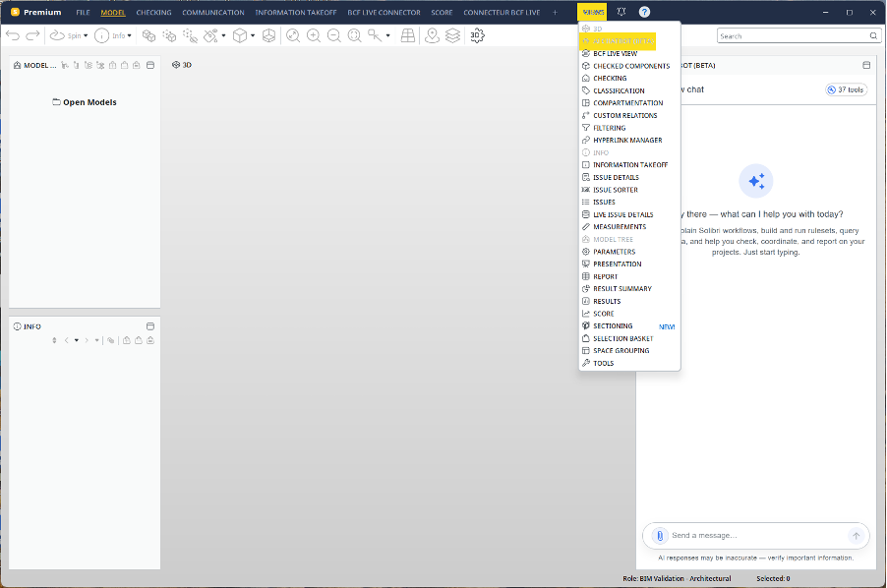This screenshot has height=588, width=887.
Task: Click the up-down sort arrows in Info panel
Action: tap(54, 340)
